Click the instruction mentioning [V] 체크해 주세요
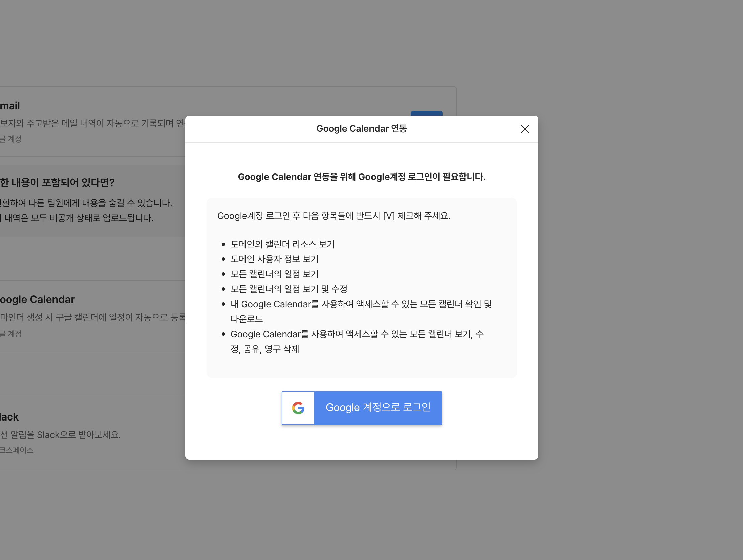 (x=334, y=216)
